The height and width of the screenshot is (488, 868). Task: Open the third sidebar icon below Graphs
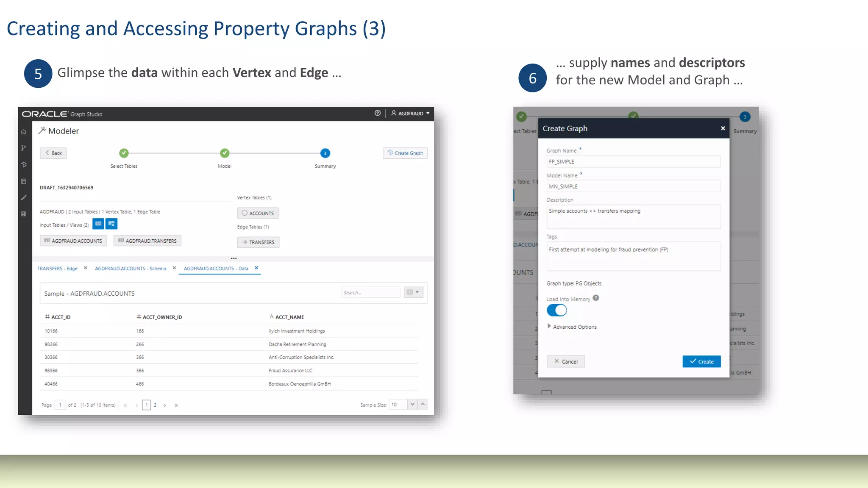[x=24, y=164]
